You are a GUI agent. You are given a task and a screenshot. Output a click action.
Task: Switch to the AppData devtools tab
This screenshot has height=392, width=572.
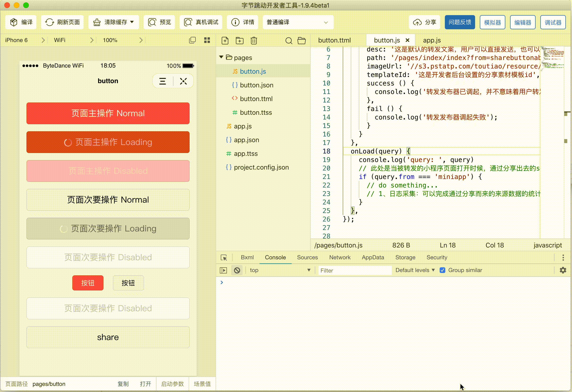click(x=373, y=257)
